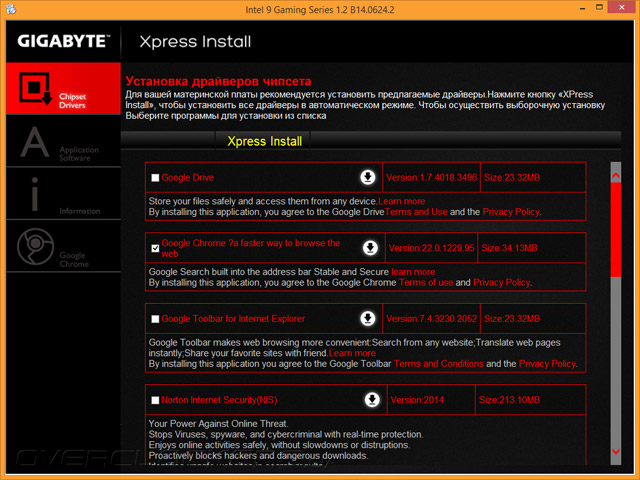This screenshot has width=640, height=480.
Task: Maximize the installer window
Action: [x=599, y=8]
